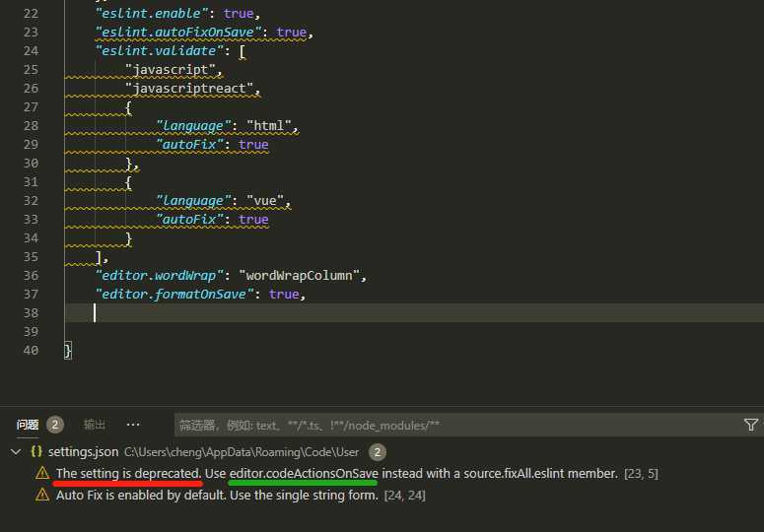764x532 pixels.
Task: Show more panel tabs via ellipsis
Action: (x=133, y=425)
